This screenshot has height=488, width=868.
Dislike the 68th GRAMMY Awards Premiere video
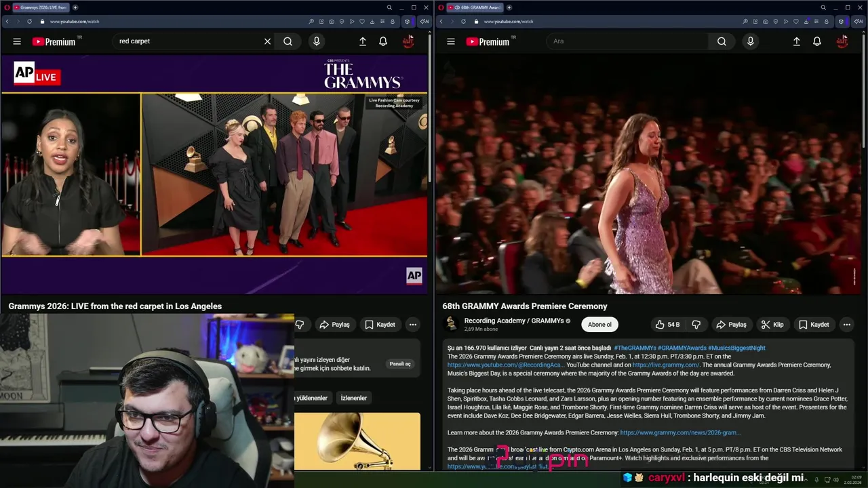(x=696, y=325)
